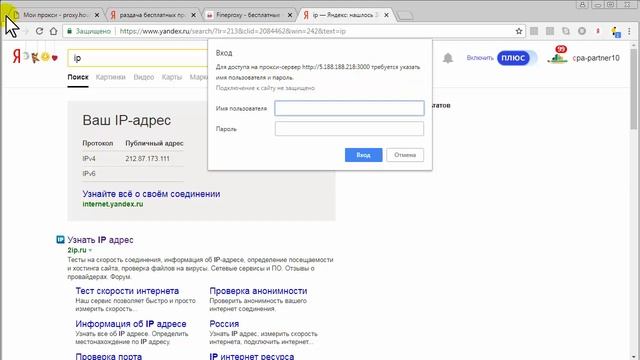Switch to the Fineproxy tab
The height and width of the screenshot is (360, 640).
click(248, 15)
